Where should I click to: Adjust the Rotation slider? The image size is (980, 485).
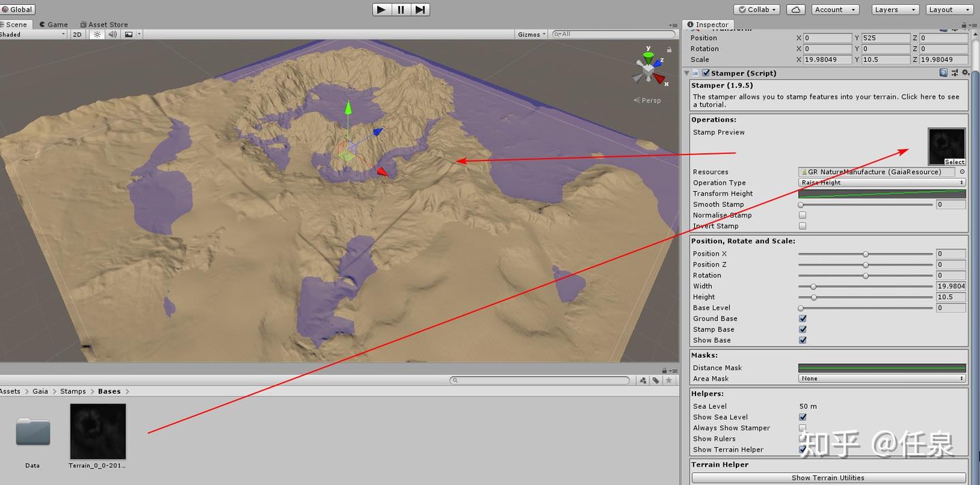coord(865,275)
